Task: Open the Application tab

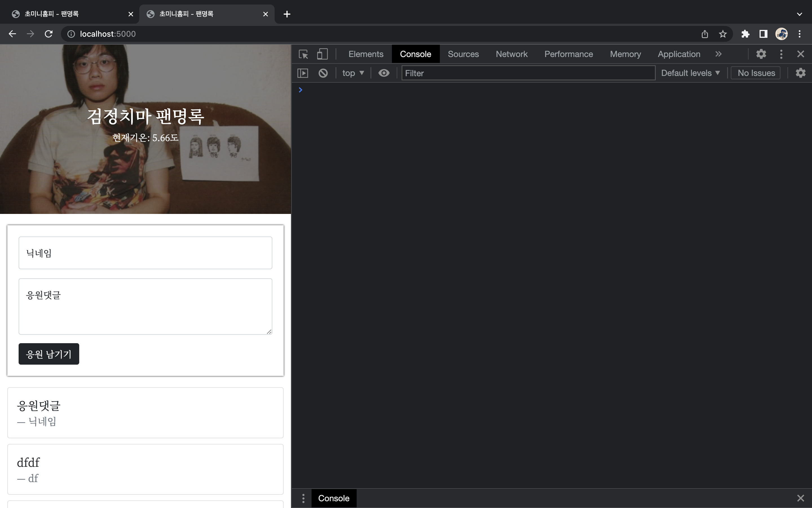Action: [x=679, y=54]
